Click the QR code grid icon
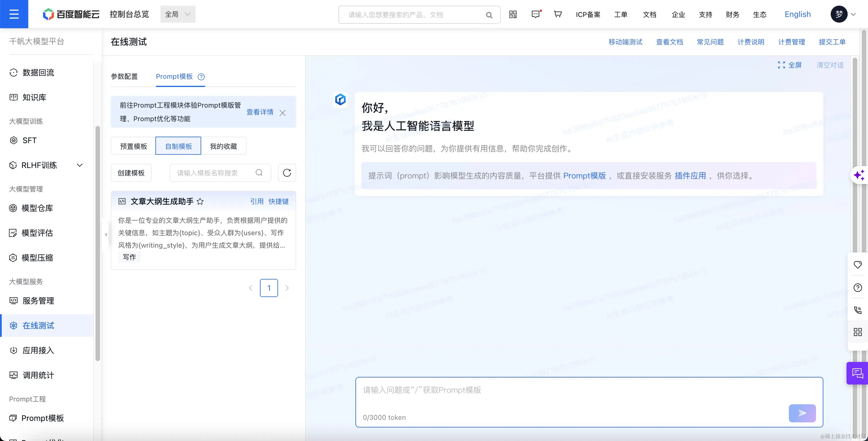The image size is (868, 441). tap(513, 14)
